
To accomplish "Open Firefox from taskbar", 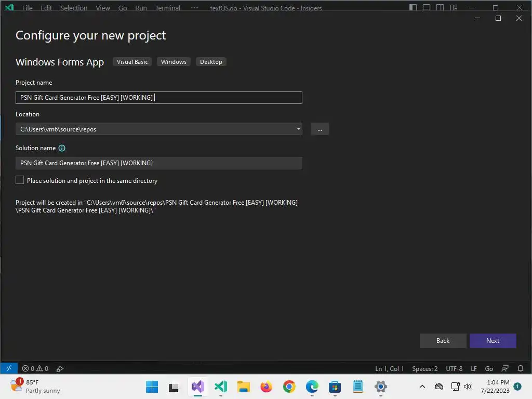I will [x=267, y=387].
